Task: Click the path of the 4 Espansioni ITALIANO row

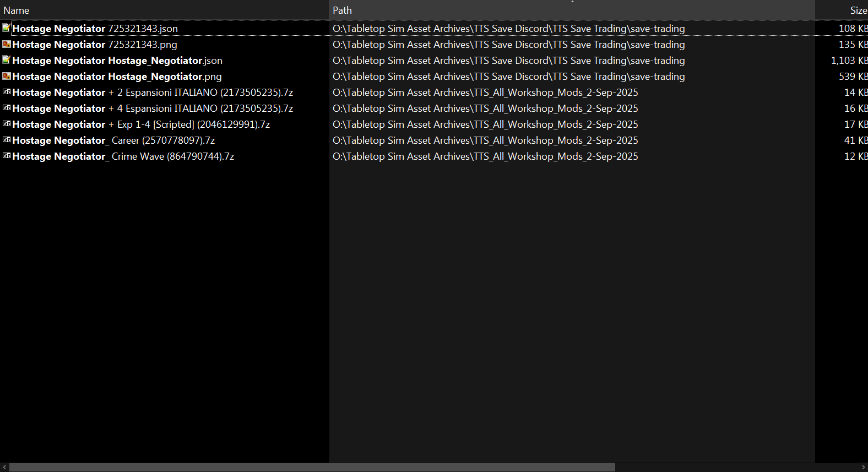Action: coord(485,108)
